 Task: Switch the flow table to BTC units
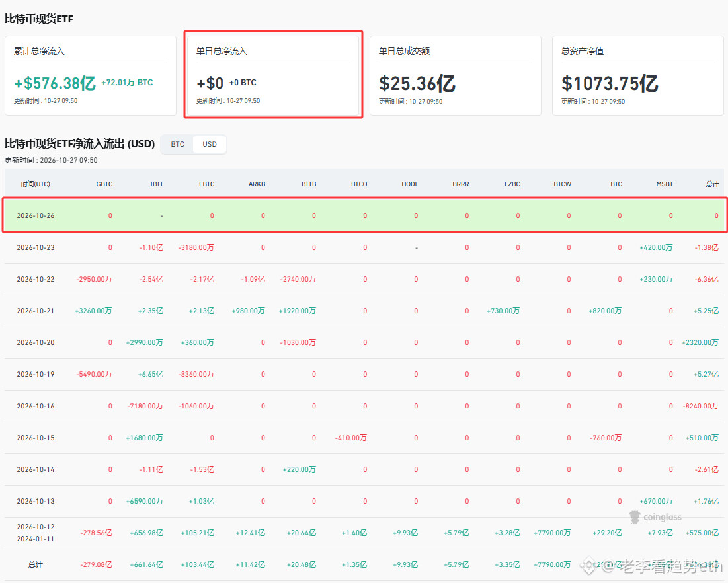(x=177, y=144)
